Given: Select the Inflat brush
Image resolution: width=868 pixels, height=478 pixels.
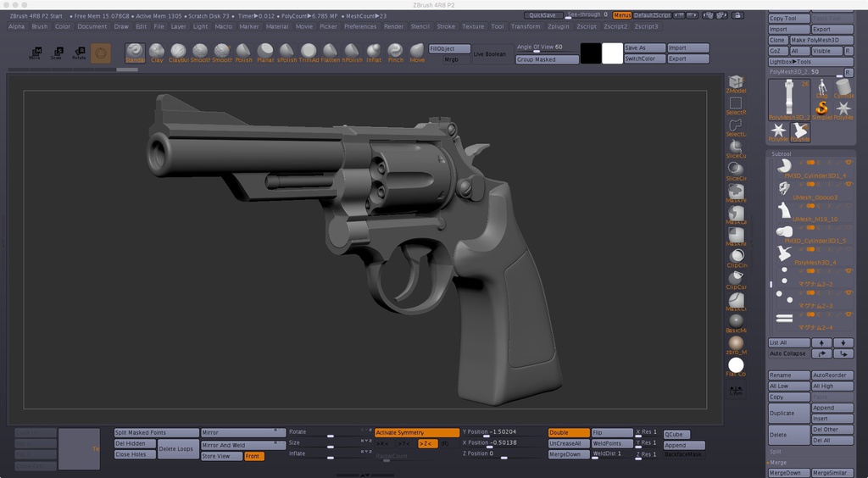Looking at the screenshot, I should click(374, 53).
